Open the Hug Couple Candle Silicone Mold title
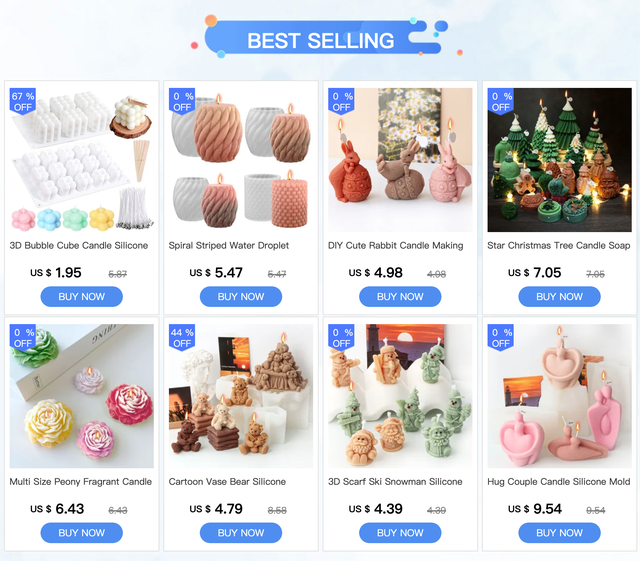This screenshot has height=561, width=640. click(x=559, y=482)
